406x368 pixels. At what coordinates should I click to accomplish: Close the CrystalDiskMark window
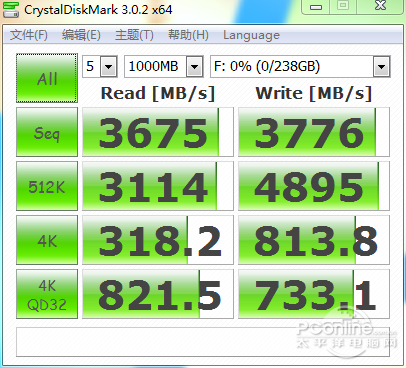click(x=380, y=6)
